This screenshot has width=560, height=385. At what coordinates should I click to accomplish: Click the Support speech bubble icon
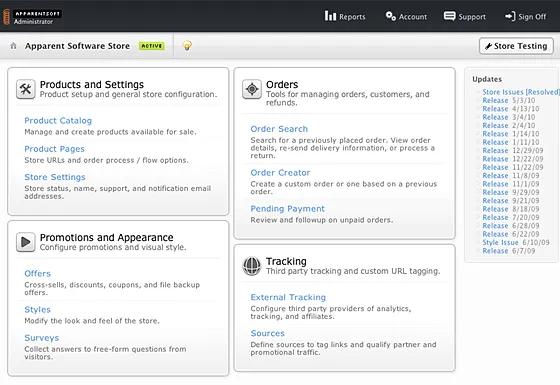449,16
